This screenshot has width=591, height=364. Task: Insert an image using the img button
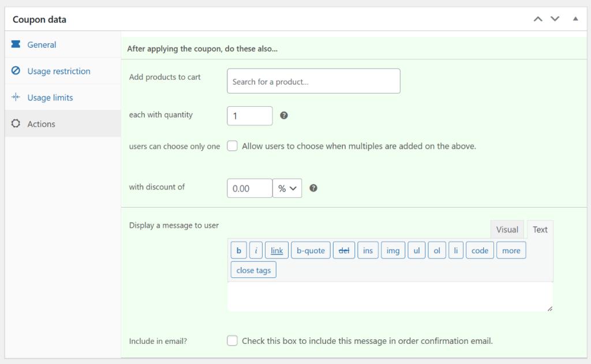pos(392,250)
